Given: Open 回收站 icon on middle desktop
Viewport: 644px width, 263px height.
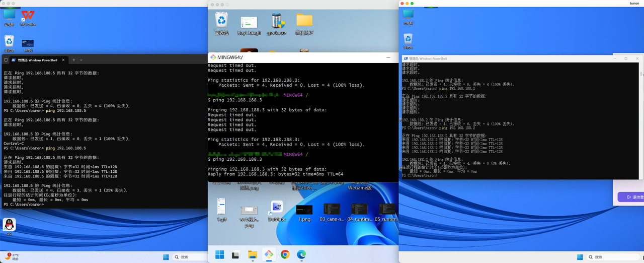Looking at the screenshot, I should (x=221, y=24).
